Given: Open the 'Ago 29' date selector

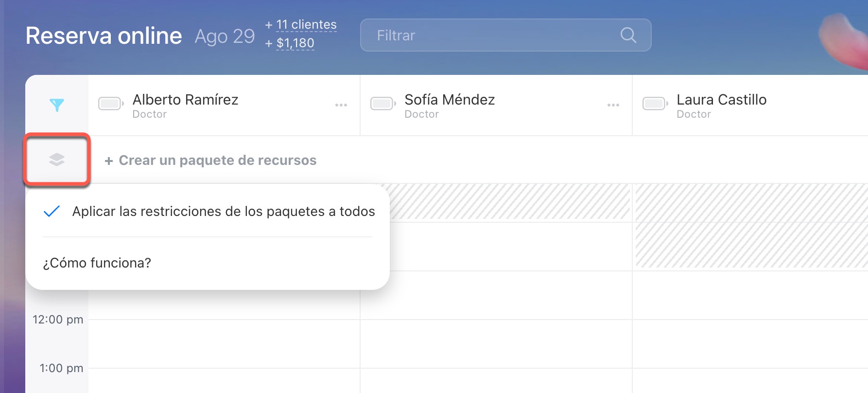Looking at the screenshot, I should 225,36.
